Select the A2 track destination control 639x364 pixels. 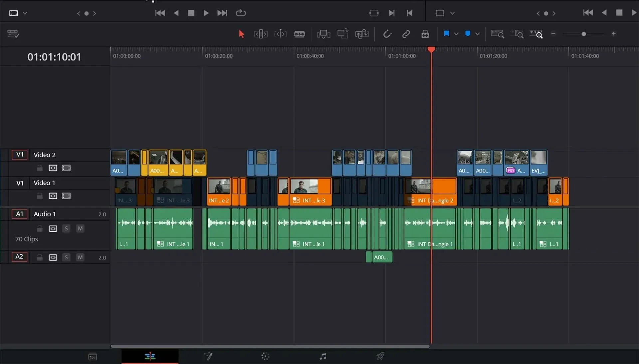click(19, 257)
